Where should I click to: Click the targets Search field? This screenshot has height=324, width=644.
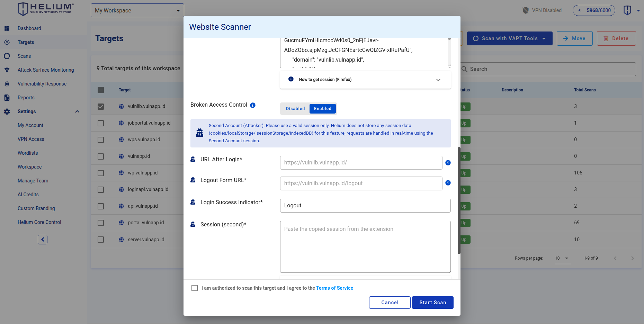pos(548,69)
